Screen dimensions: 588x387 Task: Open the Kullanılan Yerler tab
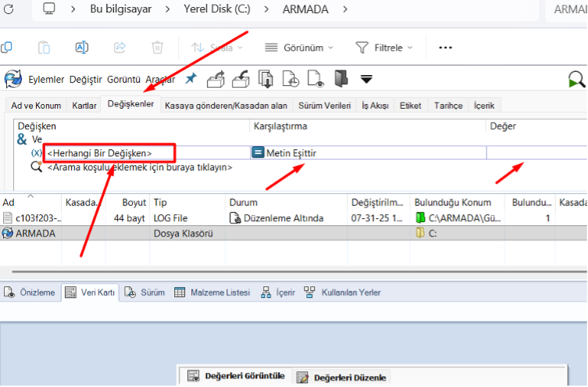(x=342, y=292)
